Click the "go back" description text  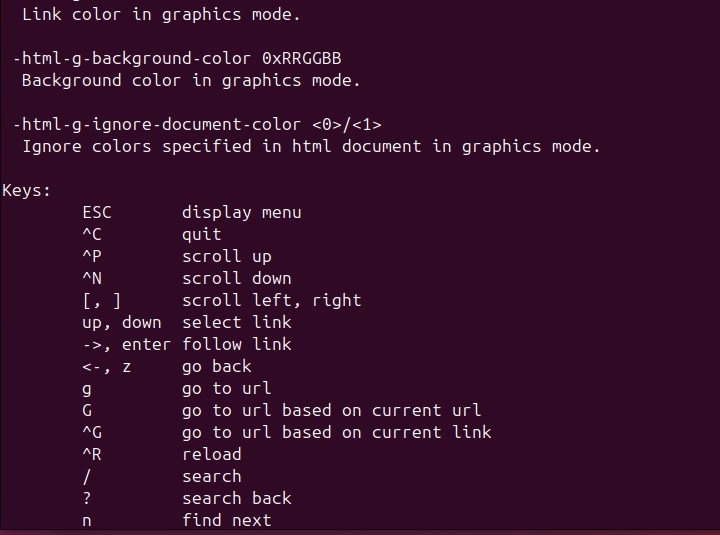[x=216, y=366]
